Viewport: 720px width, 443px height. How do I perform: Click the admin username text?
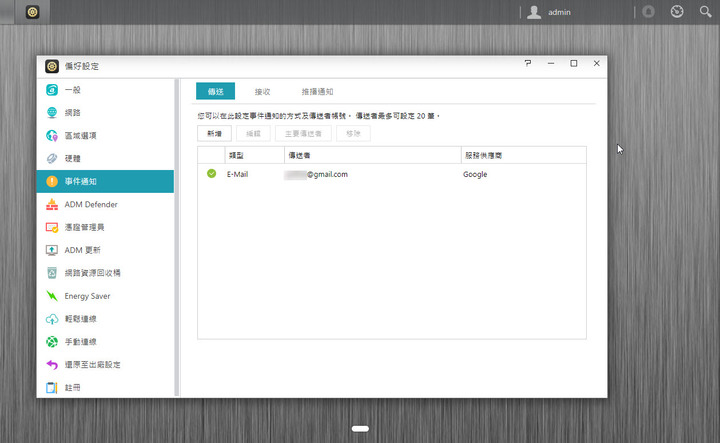point(559,12)
